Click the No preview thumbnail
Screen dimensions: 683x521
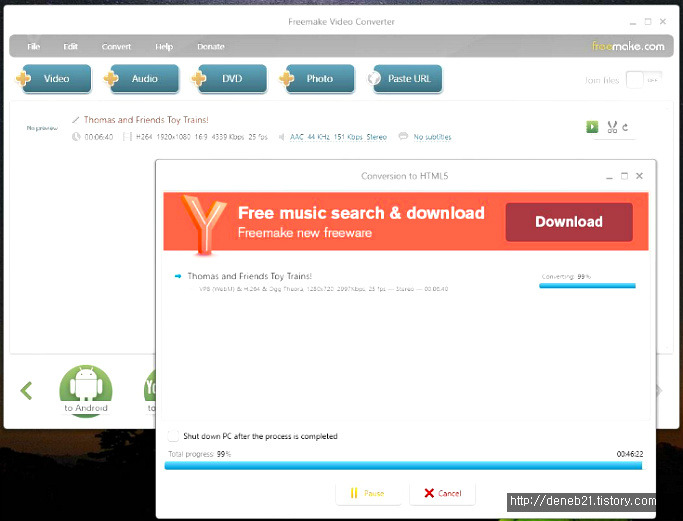click(42, 128)
